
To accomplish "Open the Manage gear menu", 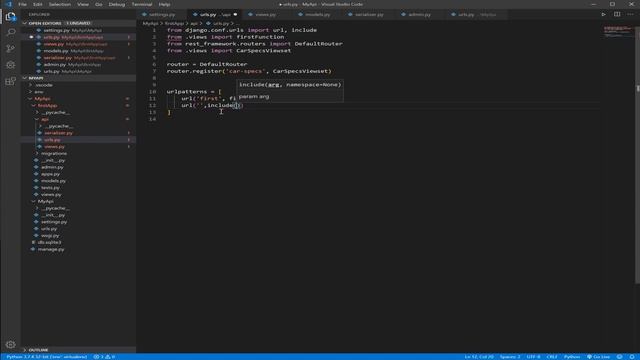I will [11, 344].
